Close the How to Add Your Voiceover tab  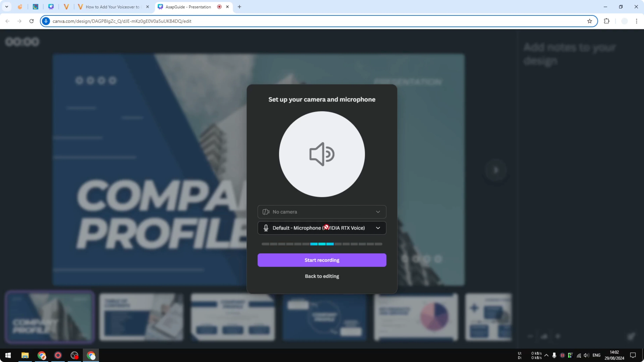[148, 7]
